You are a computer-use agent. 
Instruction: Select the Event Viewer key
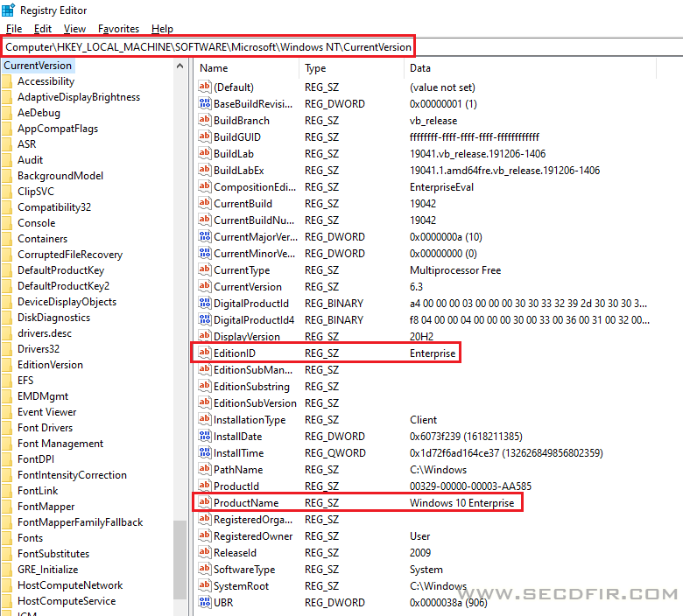[46, 412]
